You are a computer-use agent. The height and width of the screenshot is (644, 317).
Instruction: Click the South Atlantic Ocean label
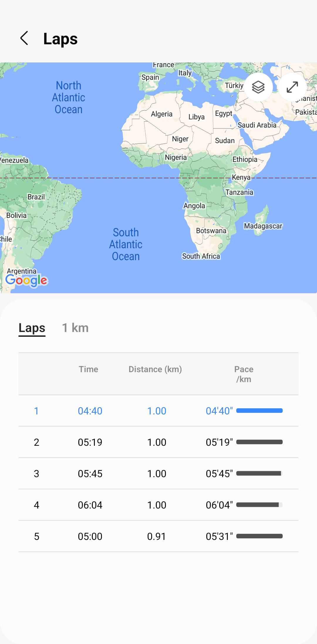pos(126,244)
